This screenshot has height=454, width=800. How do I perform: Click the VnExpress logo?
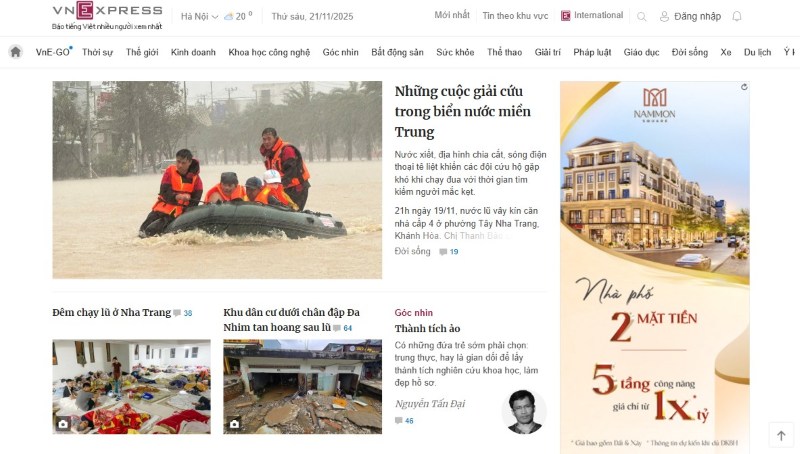click(x=108, y=11)
